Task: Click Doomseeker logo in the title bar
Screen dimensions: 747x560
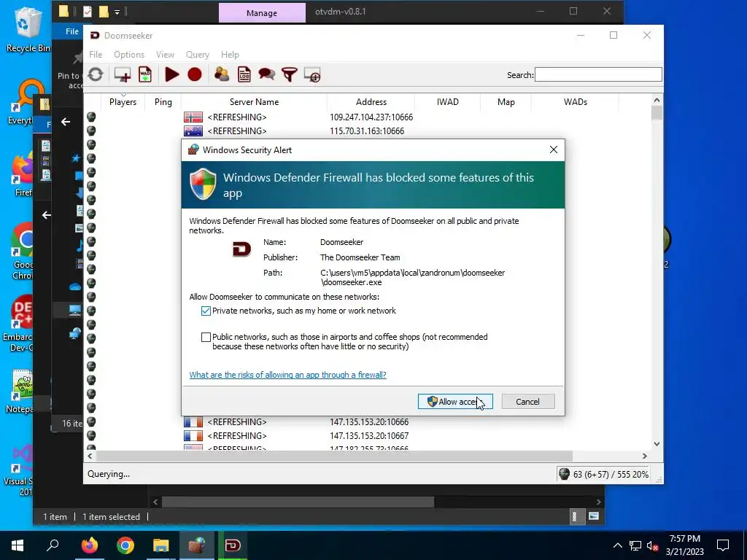Action: pyautogui.click(x=95, y=36)
